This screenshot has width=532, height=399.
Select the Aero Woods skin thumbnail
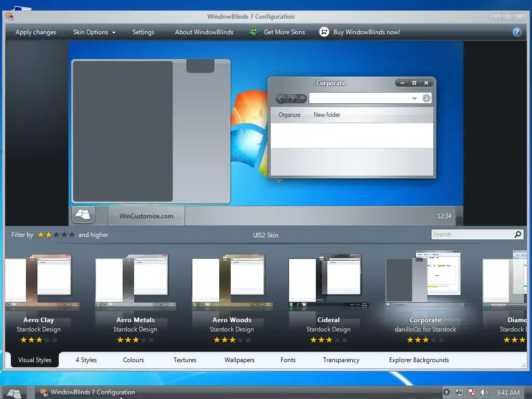point(232,282)
